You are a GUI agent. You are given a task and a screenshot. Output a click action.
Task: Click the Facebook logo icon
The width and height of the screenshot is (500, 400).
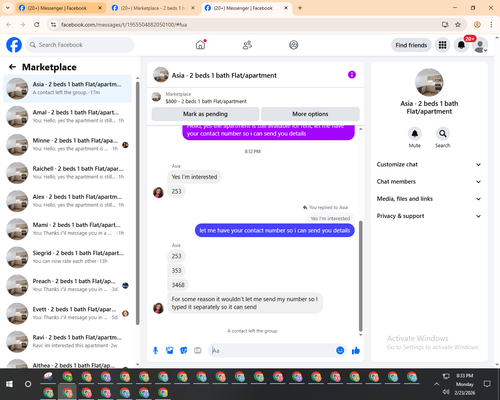tap(14, 45)
